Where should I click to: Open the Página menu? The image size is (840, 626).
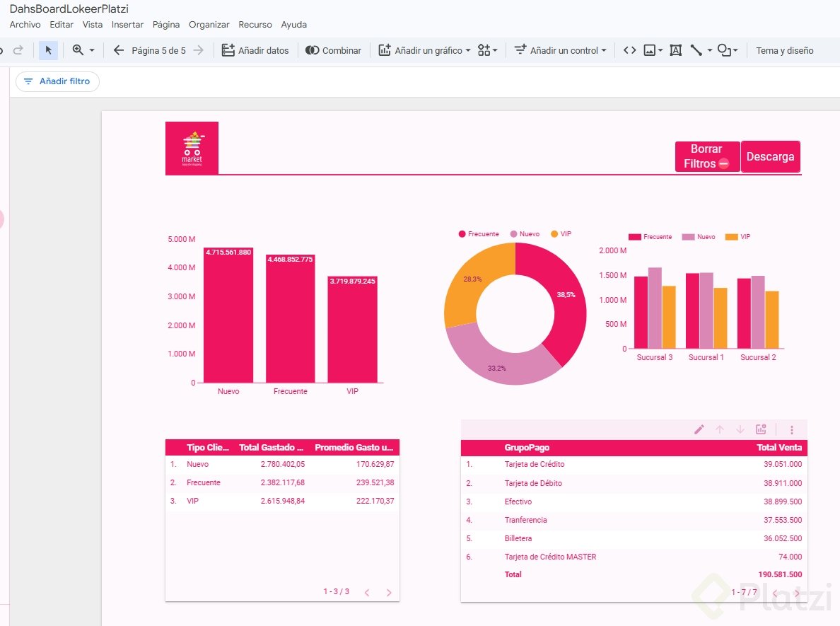[166, 25]
